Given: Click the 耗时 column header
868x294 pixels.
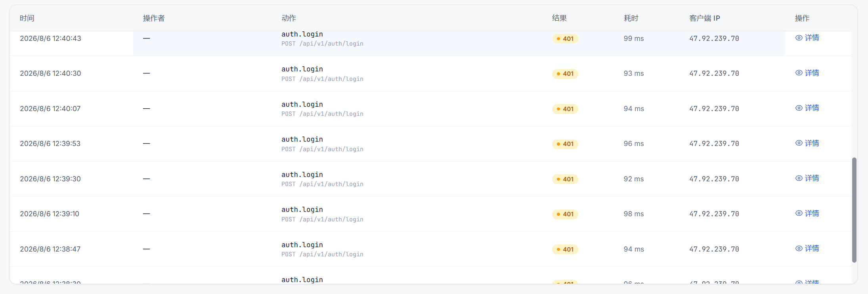Looking at the screenshot, I should 631,18.
